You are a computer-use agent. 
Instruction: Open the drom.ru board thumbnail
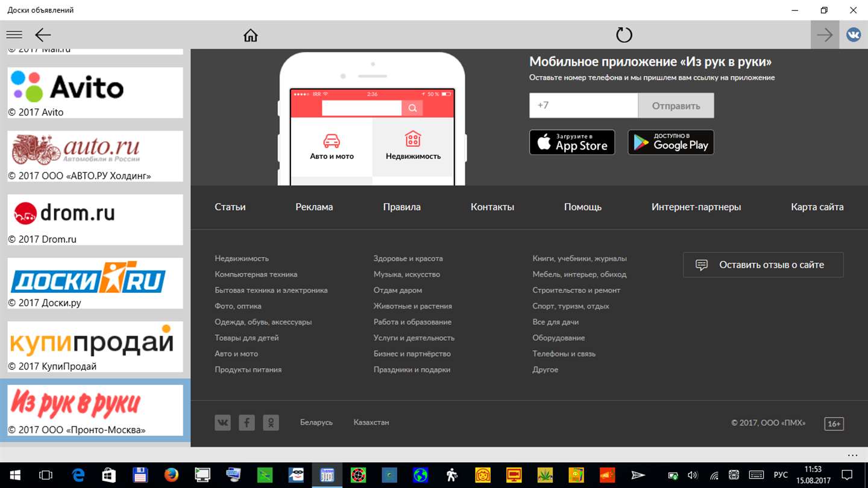click(x=95, y=219)
